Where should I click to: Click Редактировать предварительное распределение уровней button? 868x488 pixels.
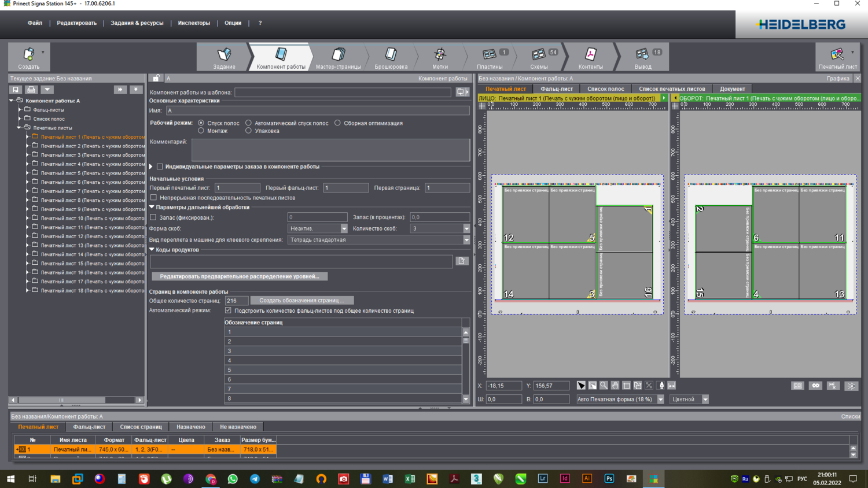[239, 276]
